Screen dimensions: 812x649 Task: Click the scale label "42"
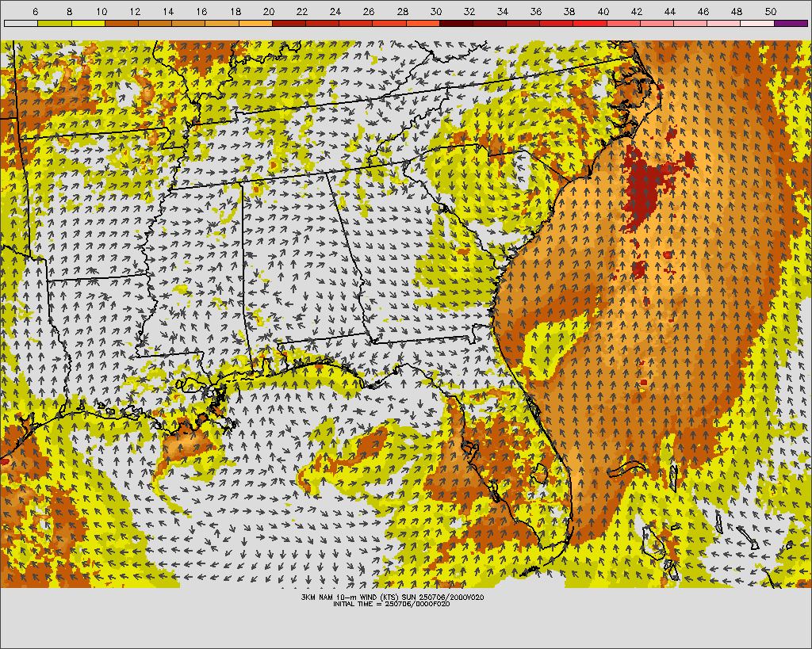[x=637, y=11]
